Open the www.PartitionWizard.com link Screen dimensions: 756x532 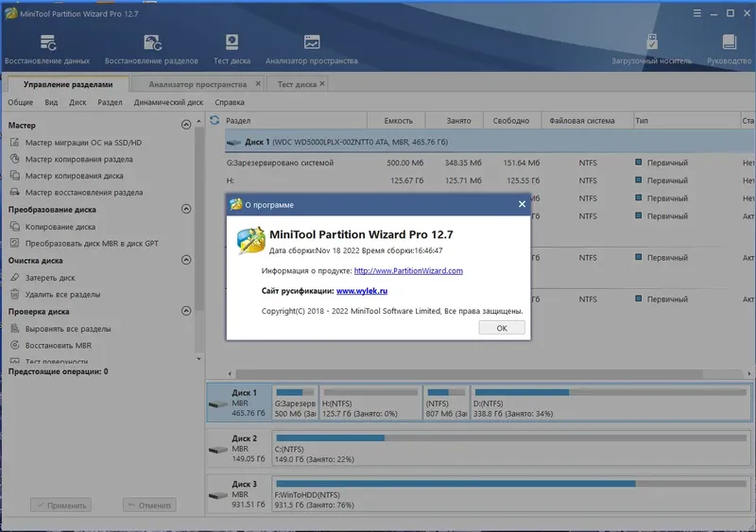pyautogui.click(x=408, y=270)
